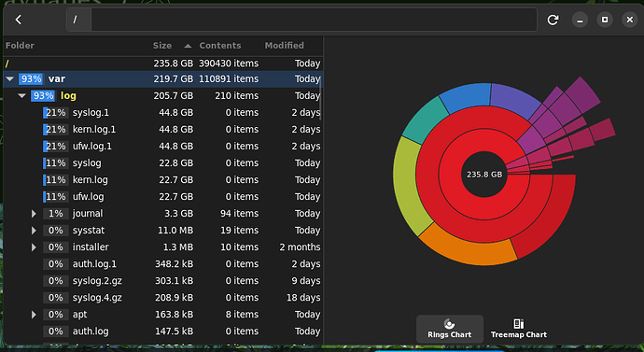Sort by the Contents column header
Screen dimensions: 644x352
click(x=220, y=46)
